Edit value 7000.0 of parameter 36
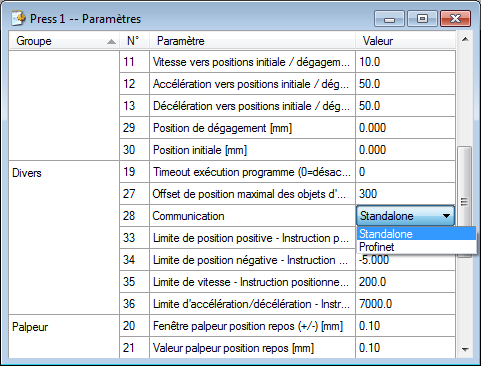The width and height of the screenshot is (481, 366). (x=405, y=304)
